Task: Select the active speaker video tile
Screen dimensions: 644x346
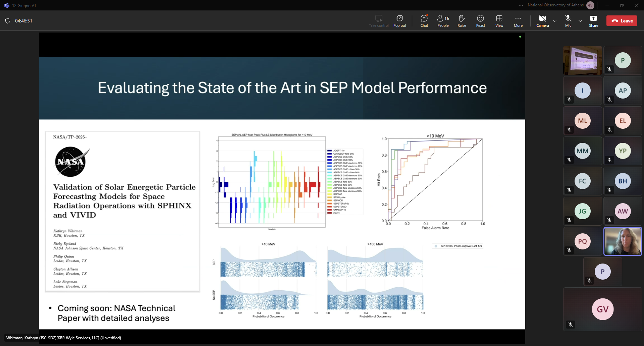Action: [x=623, y=241]
